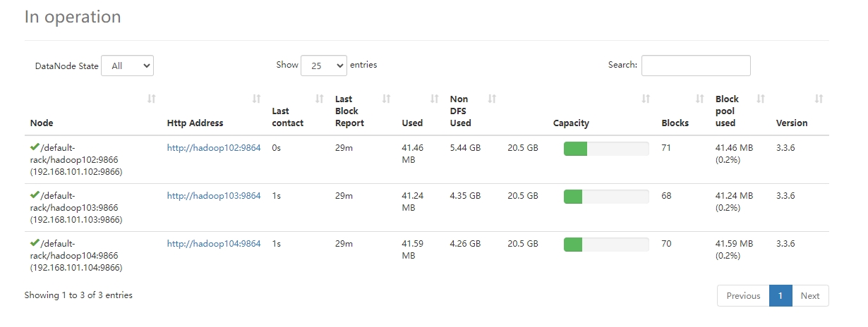Open http://hadoop103:9864 link
The image size is (868, 327).
214,196
